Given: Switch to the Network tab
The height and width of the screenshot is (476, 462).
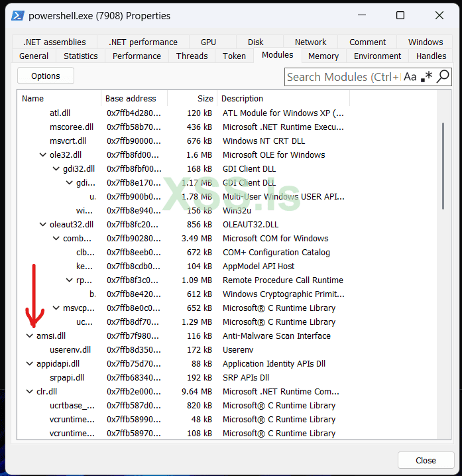Looking at the screenshot, I should coord(310,42).
